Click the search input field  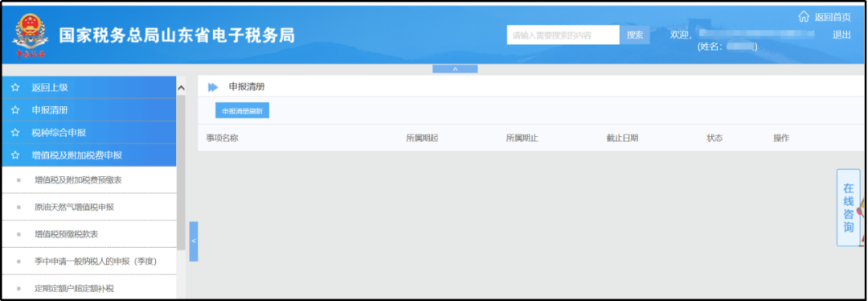coord(563,35)
